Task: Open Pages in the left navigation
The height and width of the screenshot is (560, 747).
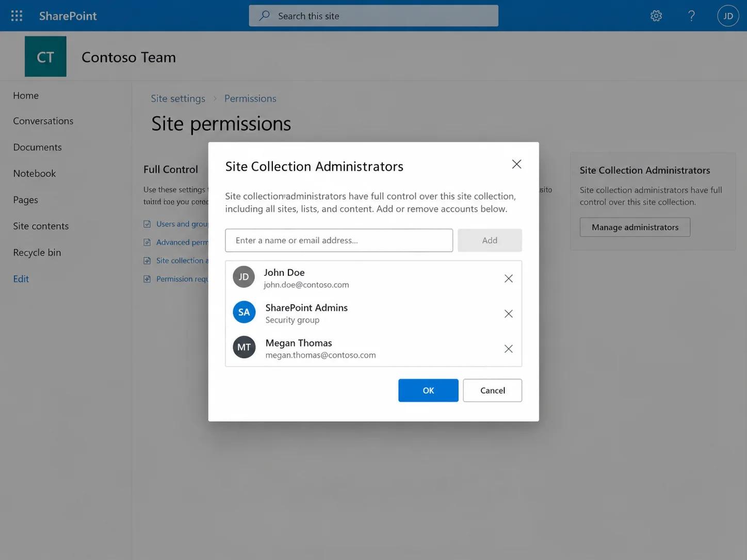Action: (x=26, y=200)
